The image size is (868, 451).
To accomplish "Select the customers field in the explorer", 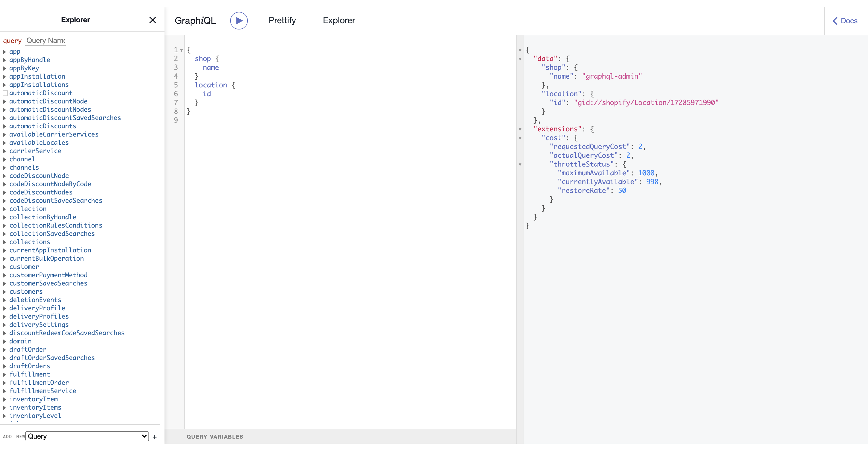I will tap(26, 291).
